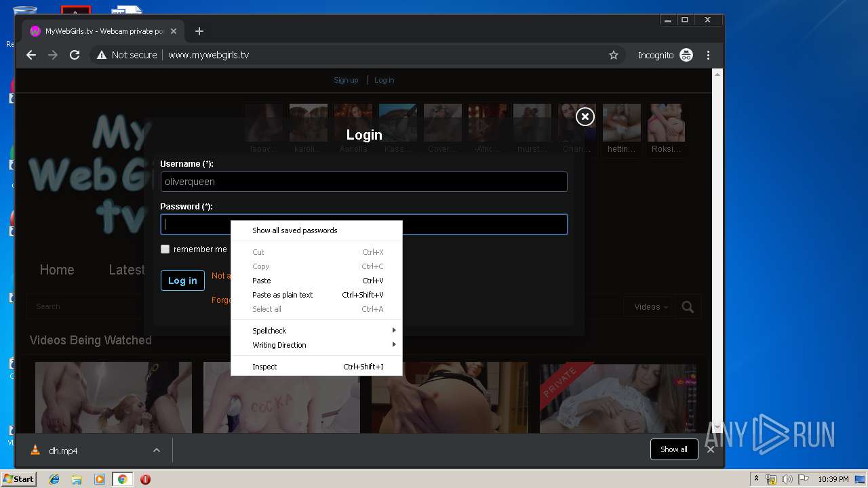
Task: Close the MyWebGirls.tv browser tab
Action: click(174, 31)
